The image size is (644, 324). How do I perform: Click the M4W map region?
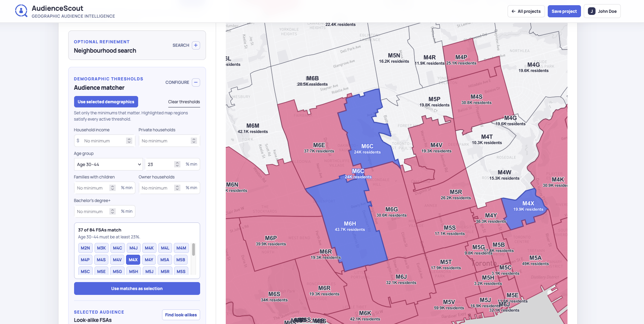click(504, 175)
